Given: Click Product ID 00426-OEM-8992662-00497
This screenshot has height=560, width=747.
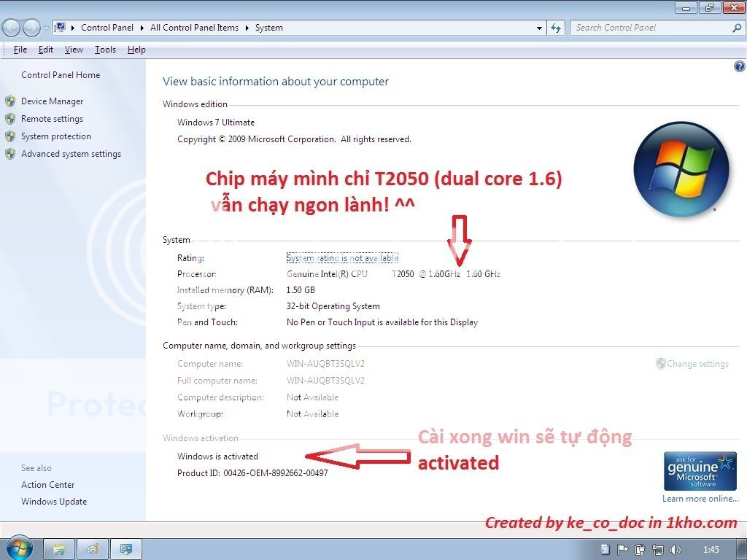Looking at the screenshot, I should point(252,472).
